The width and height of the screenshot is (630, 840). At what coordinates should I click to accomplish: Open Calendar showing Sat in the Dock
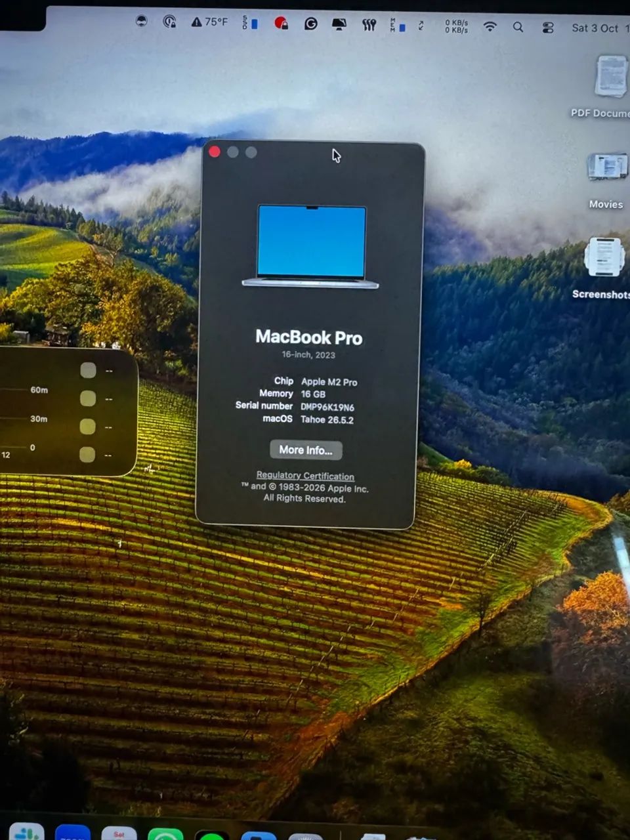[119, 833]
